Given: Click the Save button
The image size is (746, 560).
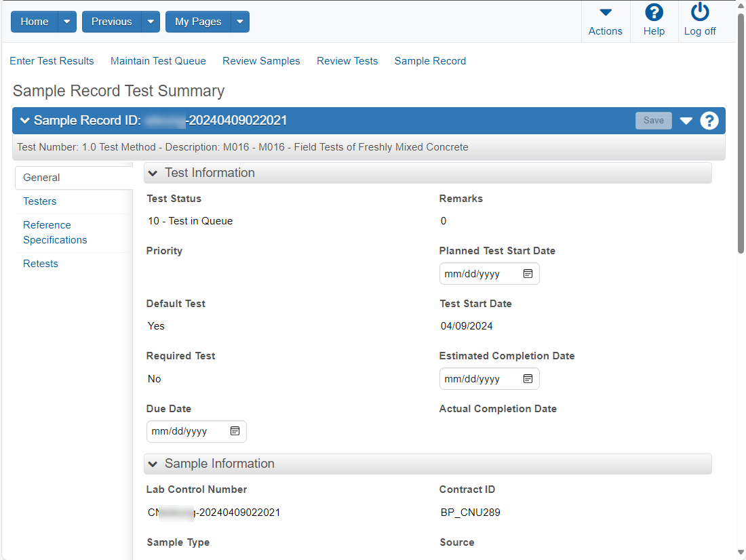Looking at the screenshot, I should [x=653, y=121].
